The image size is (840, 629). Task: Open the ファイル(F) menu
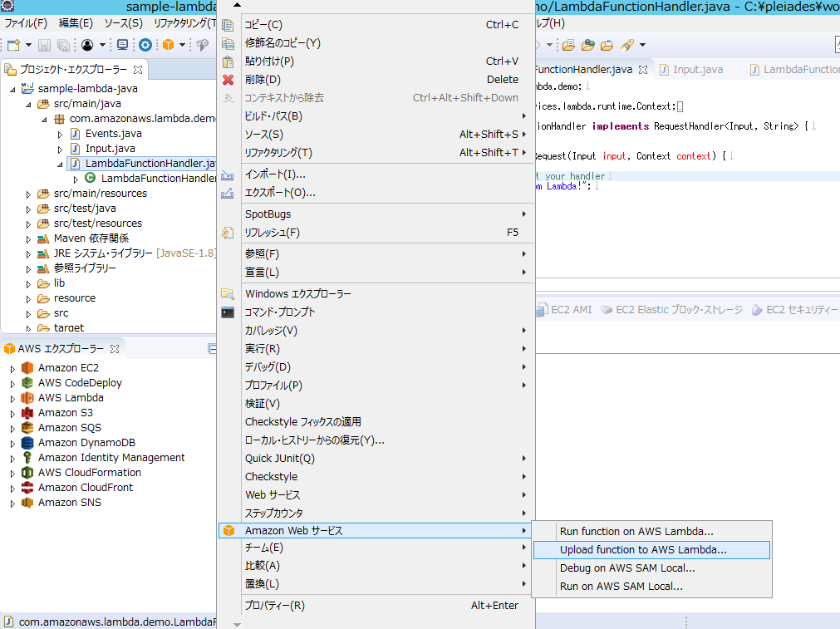[26, 23]
